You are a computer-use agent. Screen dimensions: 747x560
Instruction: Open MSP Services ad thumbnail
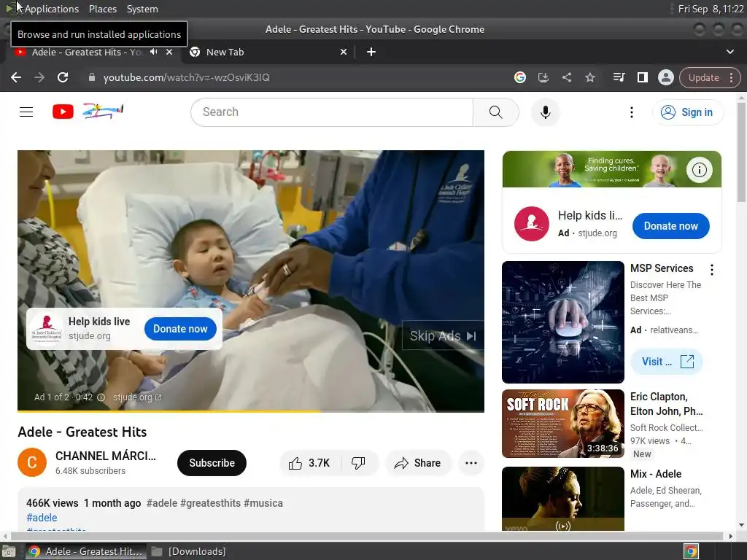562,322
